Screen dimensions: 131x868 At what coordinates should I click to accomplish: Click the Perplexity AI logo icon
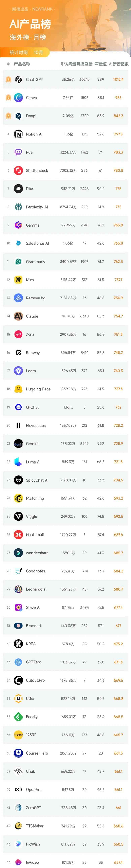click(19, 207)
